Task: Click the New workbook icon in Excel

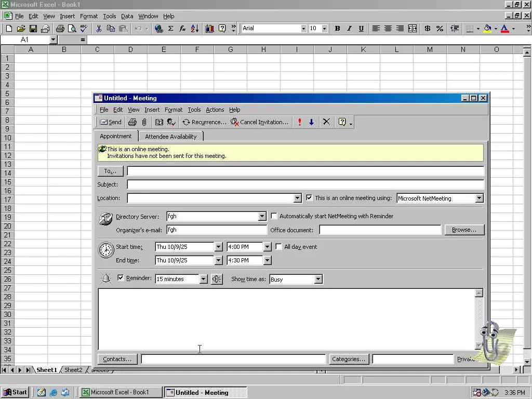Action: (9, 29)
